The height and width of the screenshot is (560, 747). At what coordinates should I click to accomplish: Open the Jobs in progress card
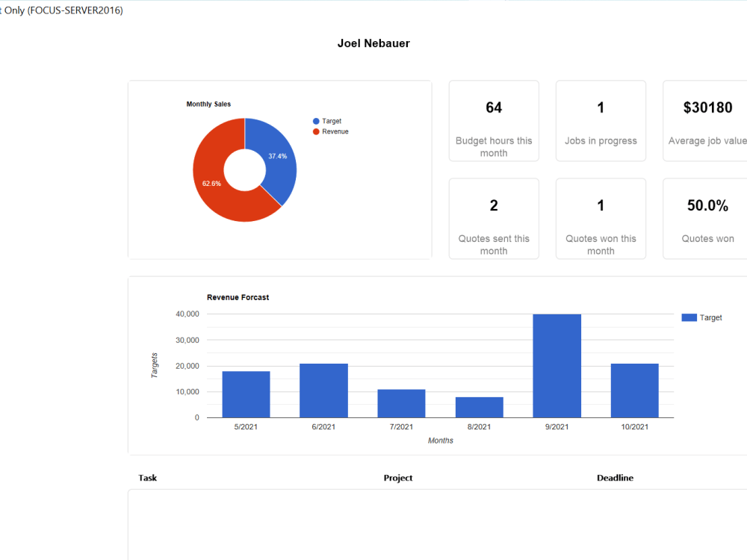(601, 121)
